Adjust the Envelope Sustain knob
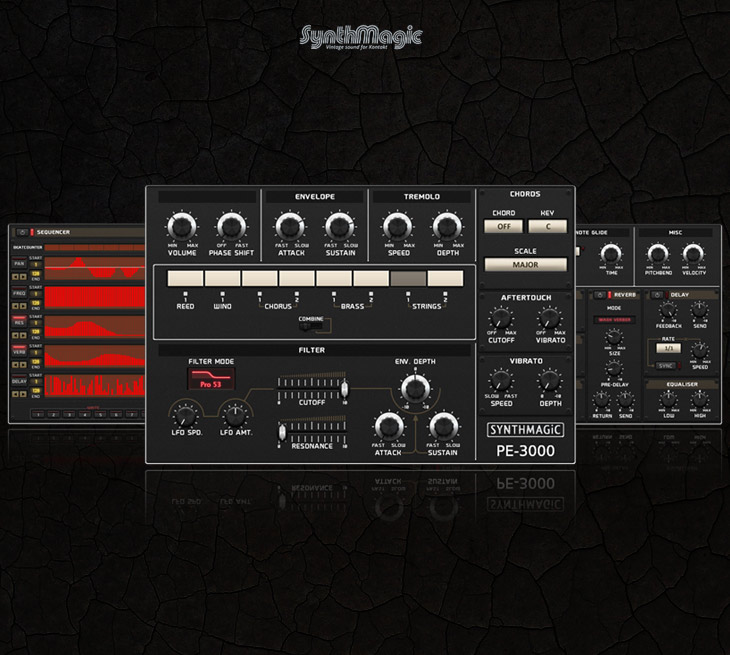Image resolution: width=730 pixels, height=655 pixels. (x=339, y=227)
